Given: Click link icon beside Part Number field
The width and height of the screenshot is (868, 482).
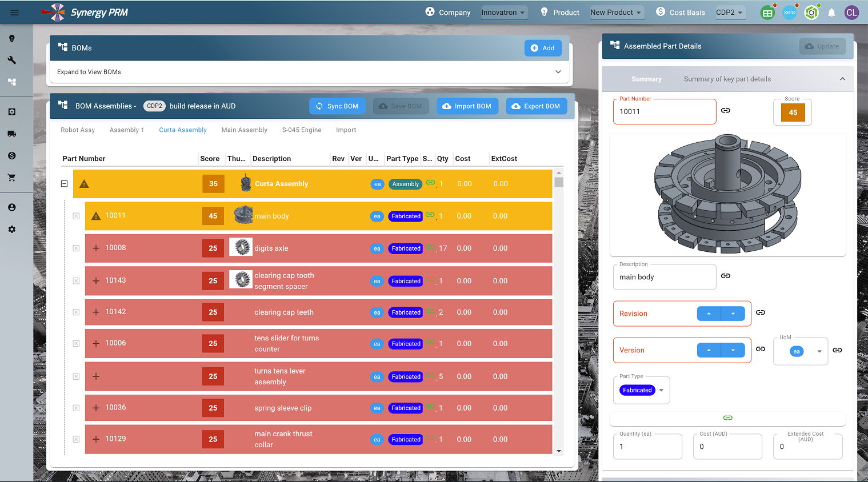Looking at the screenshot, I should [725, 110].
